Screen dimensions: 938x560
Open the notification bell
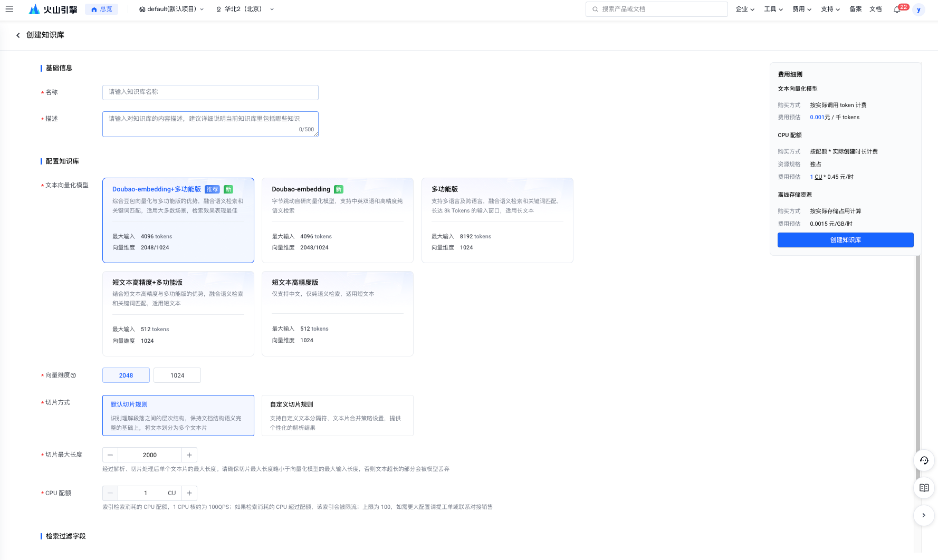point(897,9)
